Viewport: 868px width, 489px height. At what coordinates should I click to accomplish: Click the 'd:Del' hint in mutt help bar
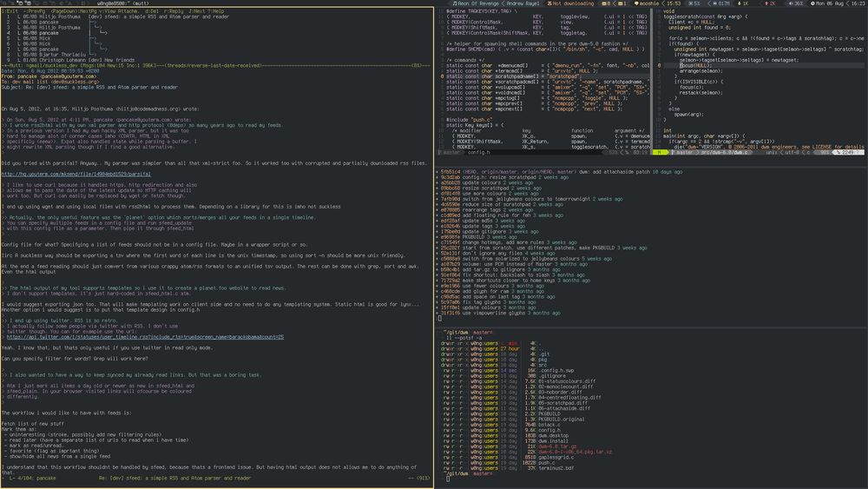[x=150, y=11]
